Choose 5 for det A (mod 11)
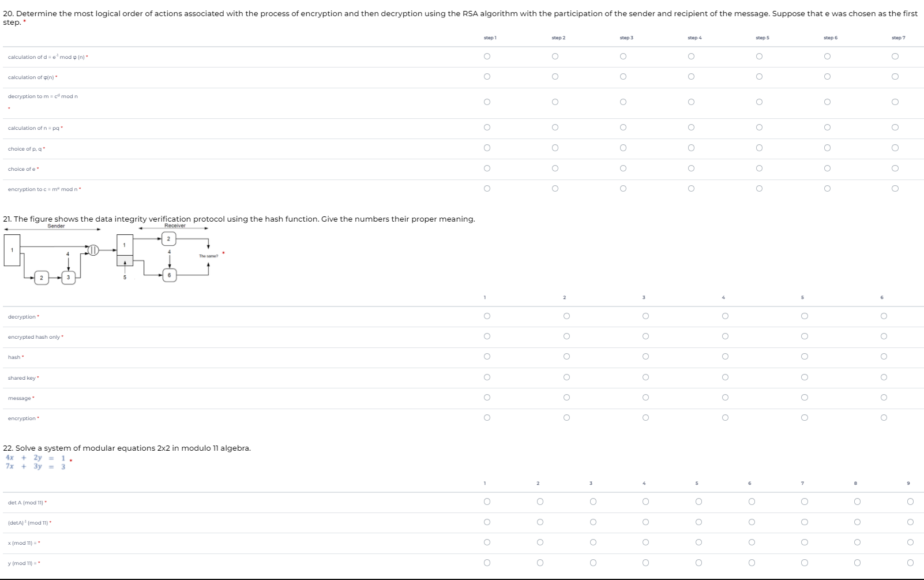Viewport: 924px width, 580px height. click(698, 502)
